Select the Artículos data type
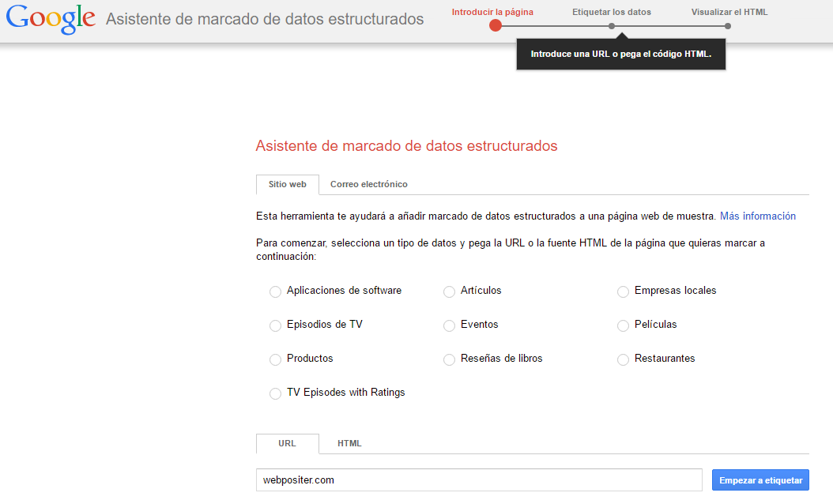This screenshot has width=833, height=504. pyautogui.click(x=449, y=291)
